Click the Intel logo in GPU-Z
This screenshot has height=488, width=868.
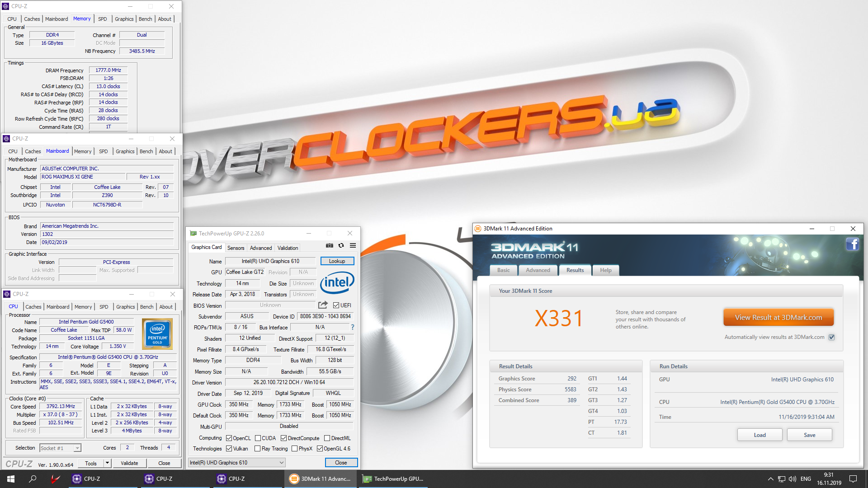coord(337,282)
